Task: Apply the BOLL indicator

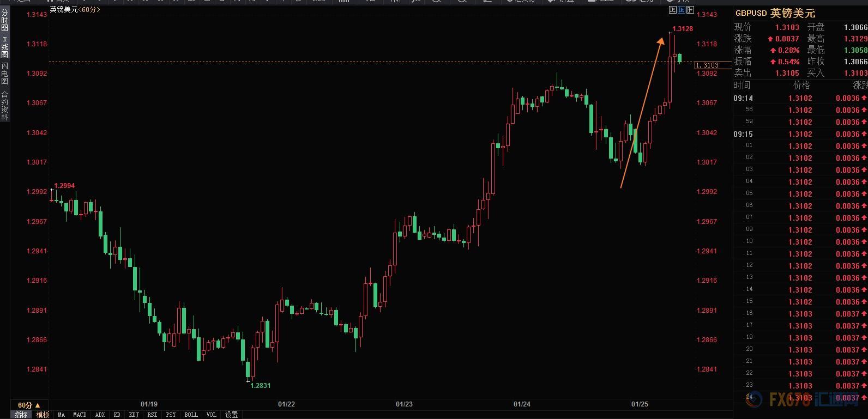Action: point(191,415)
